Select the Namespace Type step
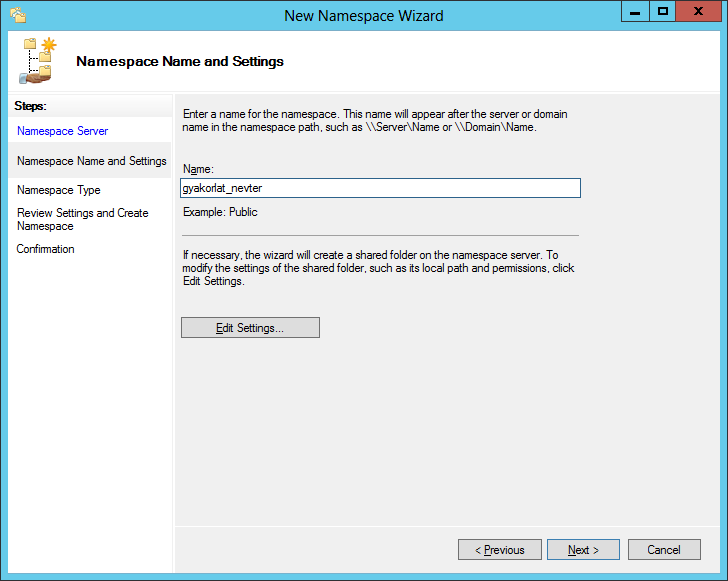 click(58, 190)
